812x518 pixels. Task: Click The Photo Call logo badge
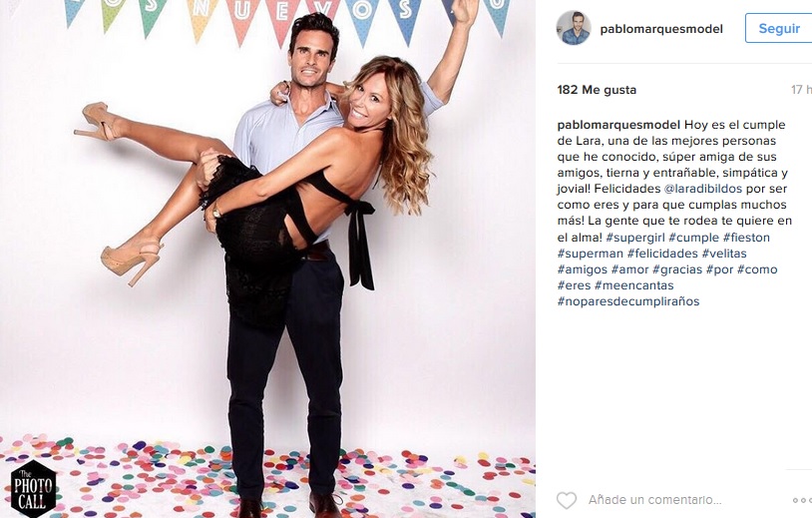click(x=33, y=488)
